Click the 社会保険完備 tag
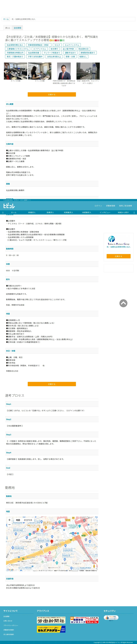The width and height of the screenshot is (137, 644). point(34,53)
